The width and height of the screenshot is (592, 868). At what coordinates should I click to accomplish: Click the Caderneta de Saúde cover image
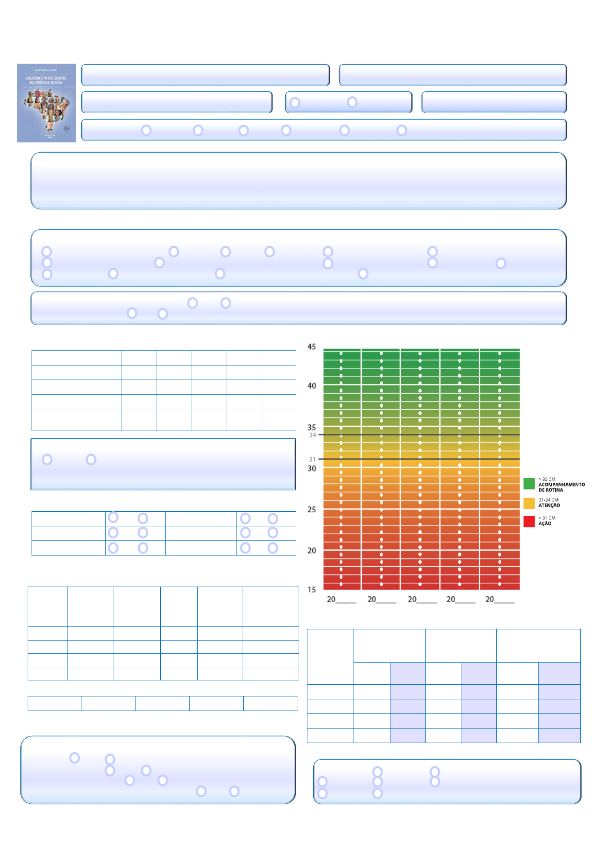(x=46, y=103)
